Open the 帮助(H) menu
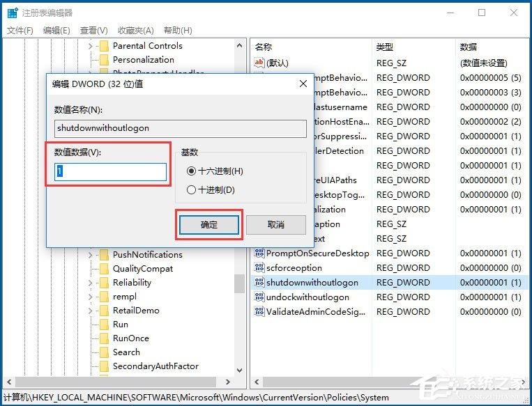The image size is (532, 406). (x=178, y=31)
